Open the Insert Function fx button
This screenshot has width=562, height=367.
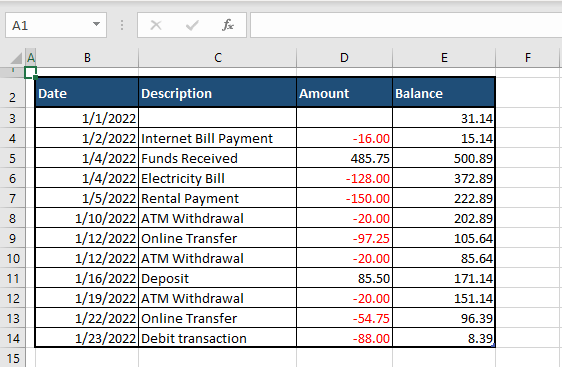tap(228, 25)
